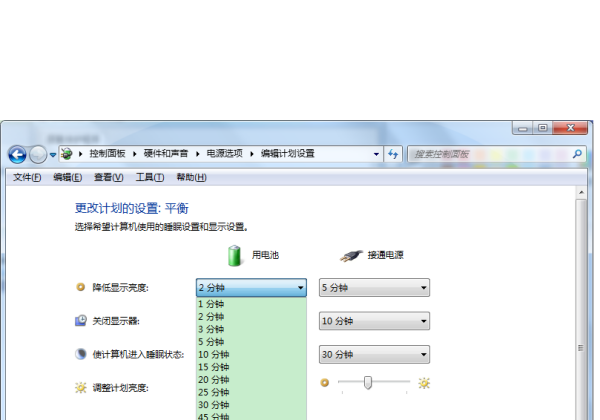
Task: Click the 调整计划亮度 sun icon
Action: tap(81, 387)
